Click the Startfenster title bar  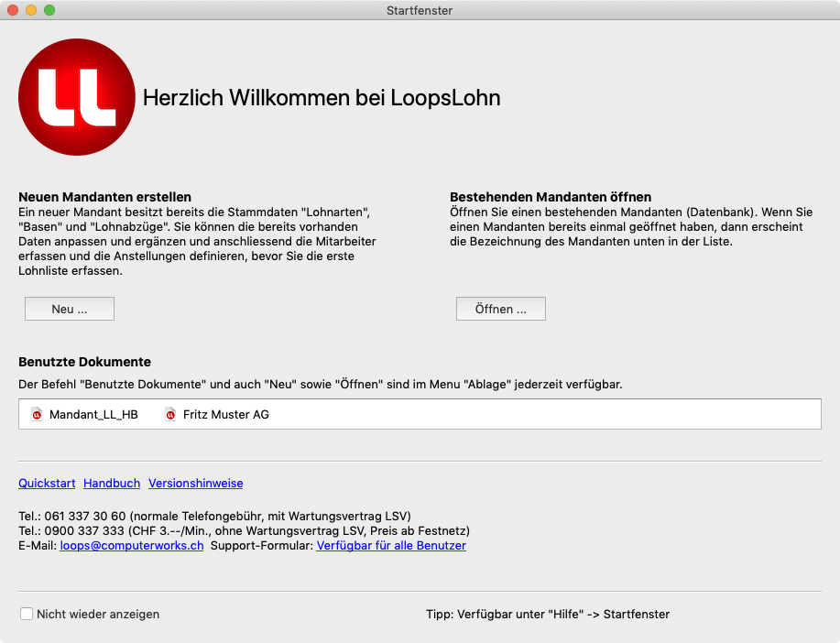click(420, 10)
